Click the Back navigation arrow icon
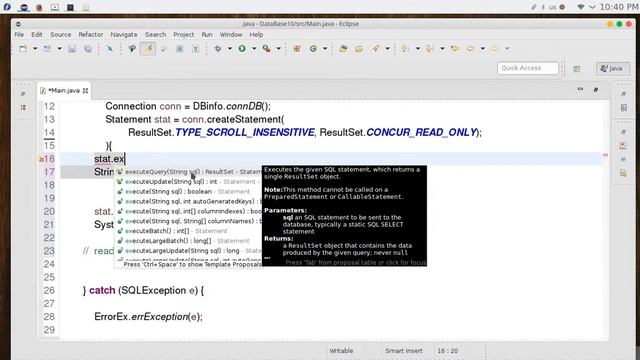Screen dimensions: 640x360 [471, 49]
